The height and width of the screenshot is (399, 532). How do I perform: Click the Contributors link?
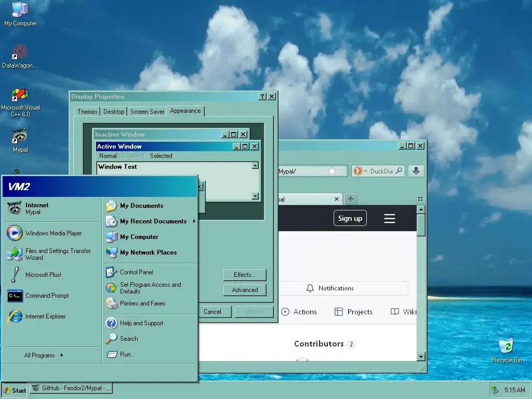(319, 344)
